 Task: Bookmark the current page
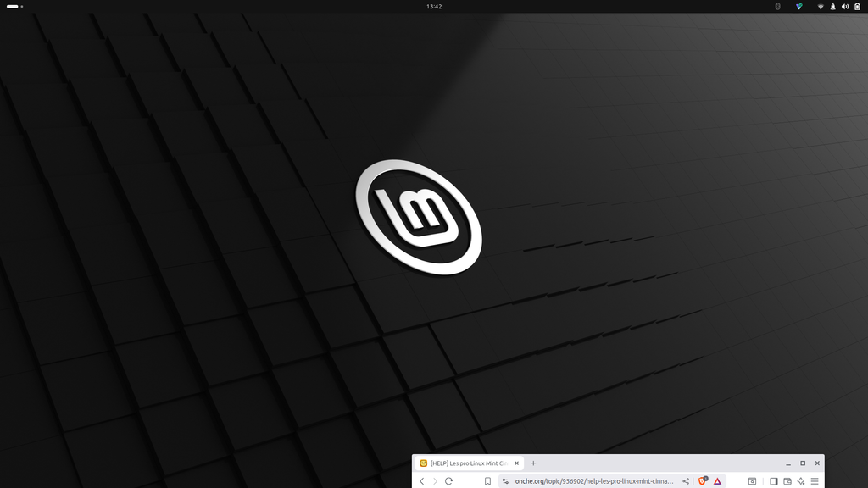pos(487,481)
